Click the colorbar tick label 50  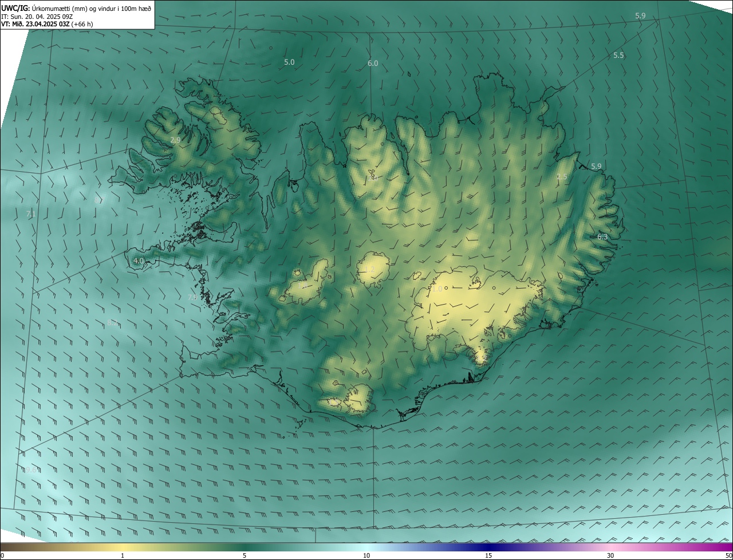pyautogui.click(x=729, y=555)
